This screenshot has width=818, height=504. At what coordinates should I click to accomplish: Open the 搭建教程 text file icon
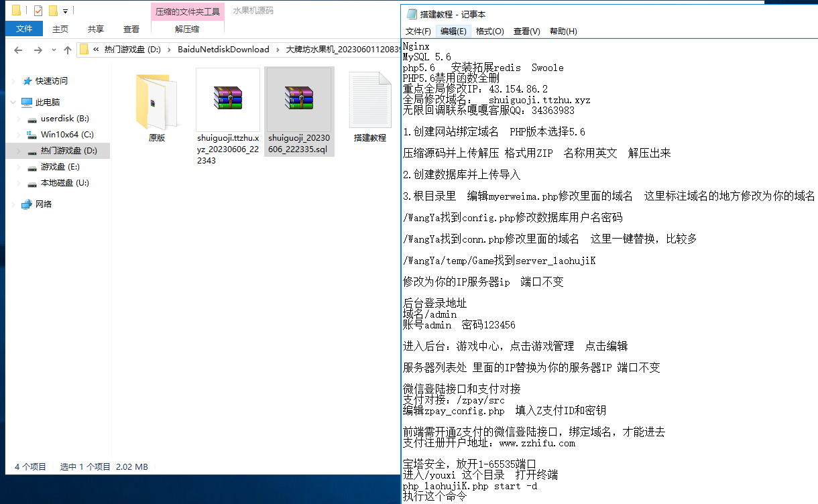(369, 101)
